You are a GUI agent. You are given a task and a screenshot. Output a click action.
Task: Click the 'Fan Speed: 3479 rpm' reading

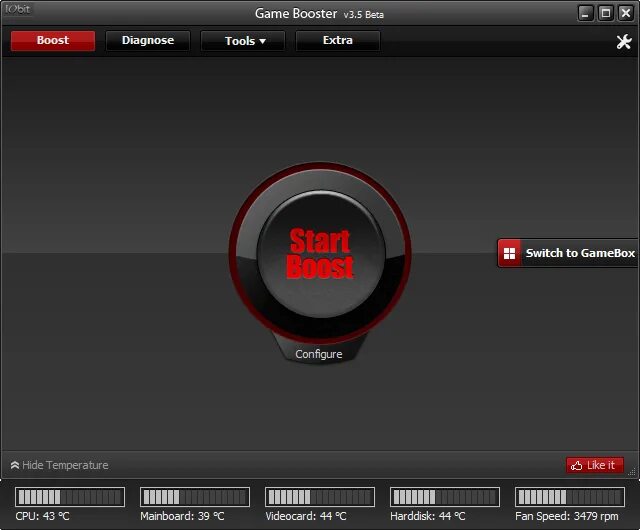coord(567,516)
